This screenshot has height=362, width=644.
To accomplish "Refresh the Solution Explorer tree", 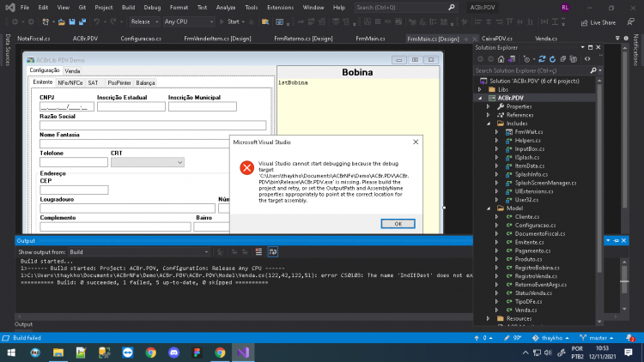I will [552, 59].
